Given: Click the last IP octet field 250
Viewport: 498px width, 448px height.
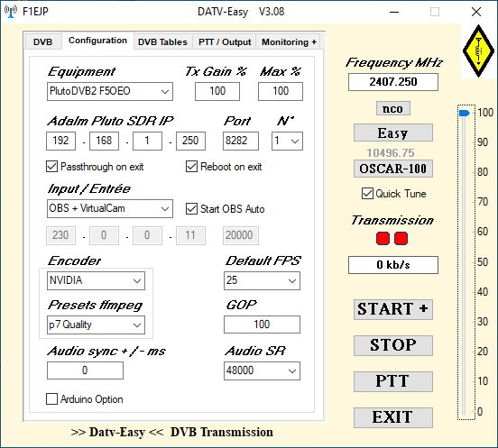Looking at the screenshot, I should (190, 141).
